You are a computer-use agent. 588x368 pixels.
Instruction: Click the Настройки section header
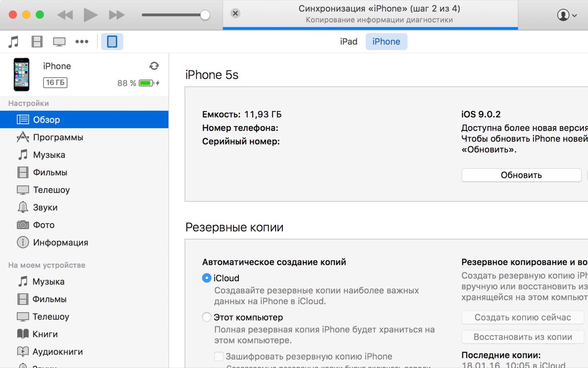tap(28, 103)
